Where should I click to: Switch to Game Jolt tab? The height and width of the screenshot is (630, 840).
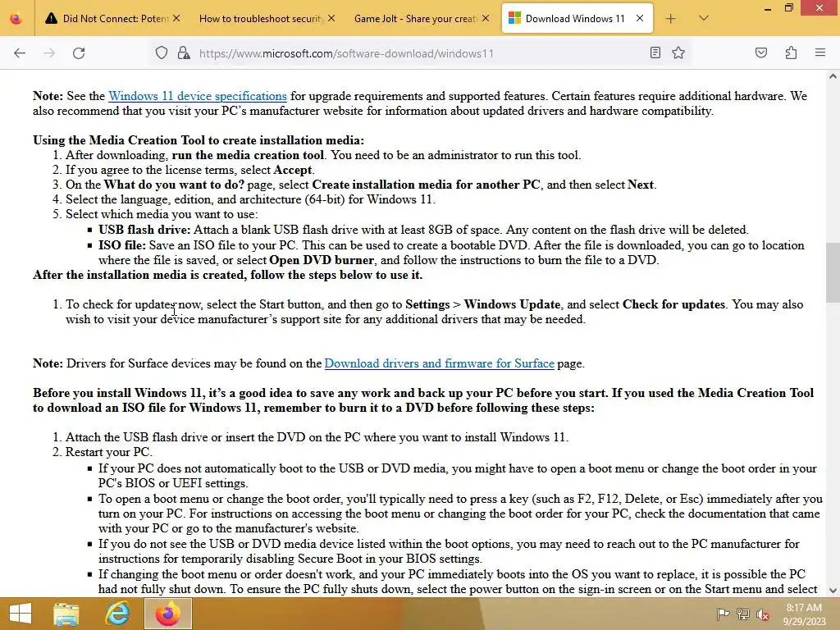point(416,19)
